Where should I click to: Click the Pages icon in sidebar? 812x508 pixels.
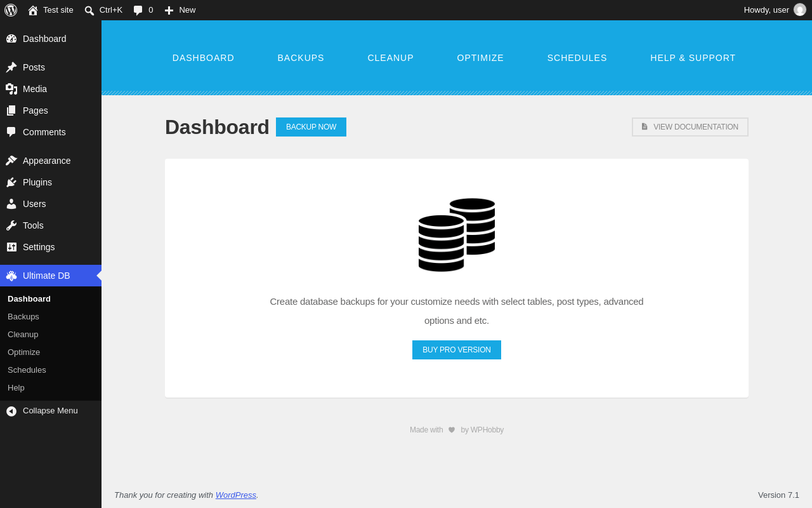coord(11,110)
